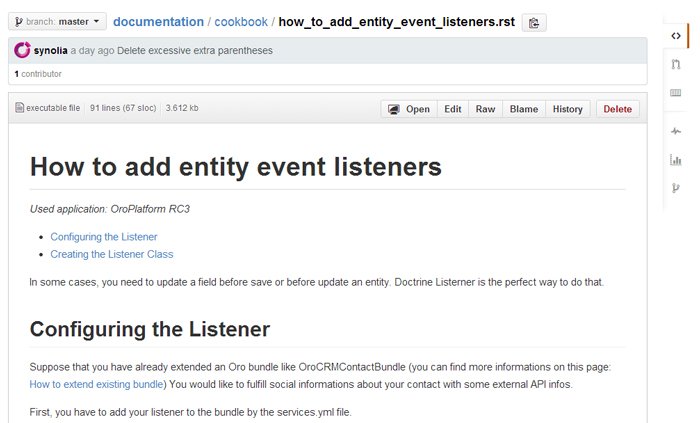The image size is (700, 423).
Task: Open the Pull Requests sidebar icon
Action: coord(676,64)
